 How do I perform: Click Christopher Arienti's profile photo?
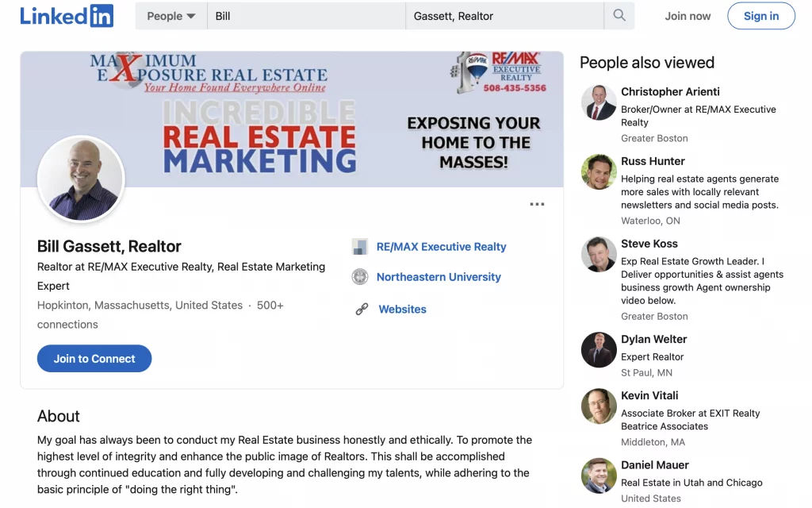(599, 102)
